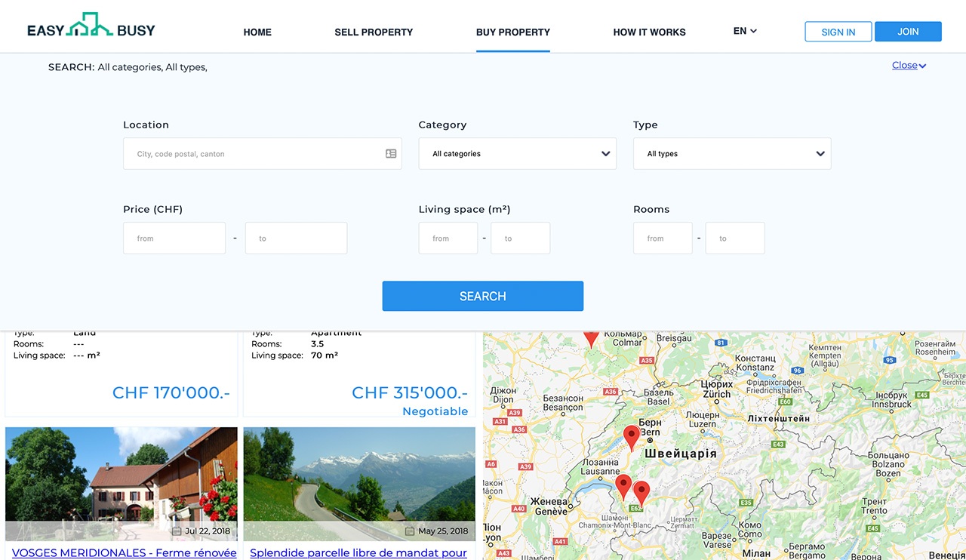Select the rightmost red pin near Chamonix

point(641,492)
